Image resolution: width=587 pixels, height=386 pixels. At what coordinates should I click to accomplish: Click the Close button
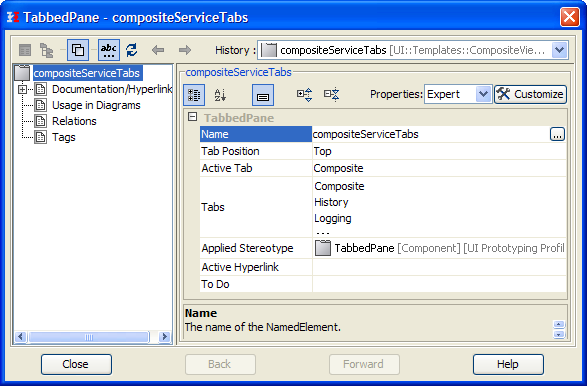(x=76, y=364)
